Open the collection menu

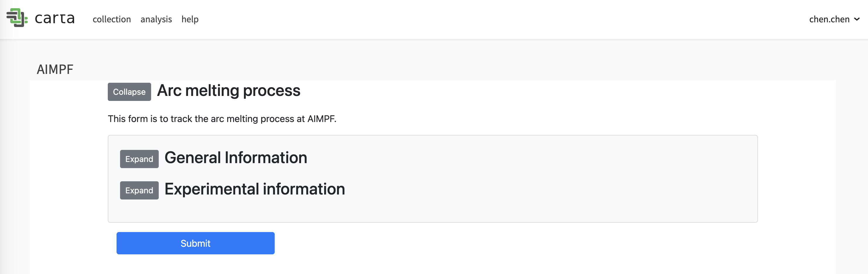coord(112,19)
